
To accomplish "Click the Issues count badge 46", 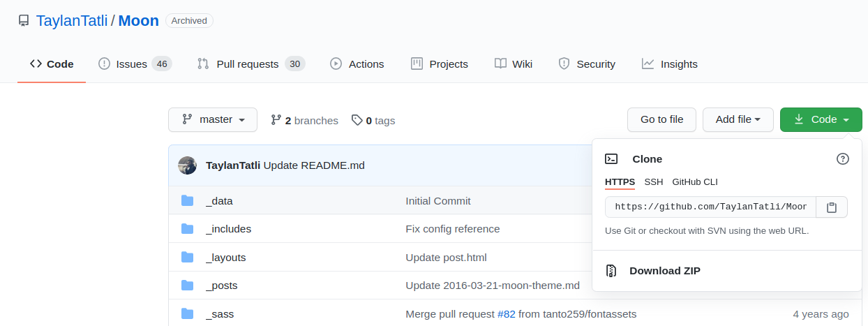I will [x=162, y=64].
